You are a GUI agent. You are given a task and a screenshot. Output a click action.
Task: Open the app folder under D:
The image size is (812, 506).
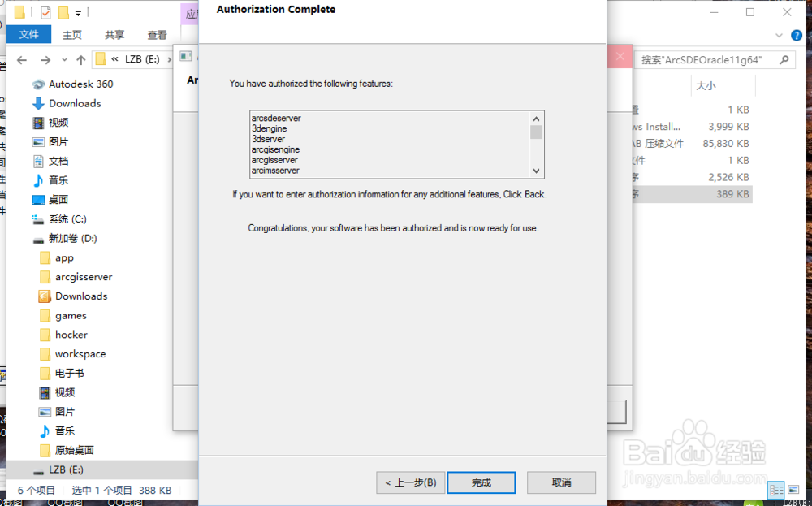pos(57,257)
